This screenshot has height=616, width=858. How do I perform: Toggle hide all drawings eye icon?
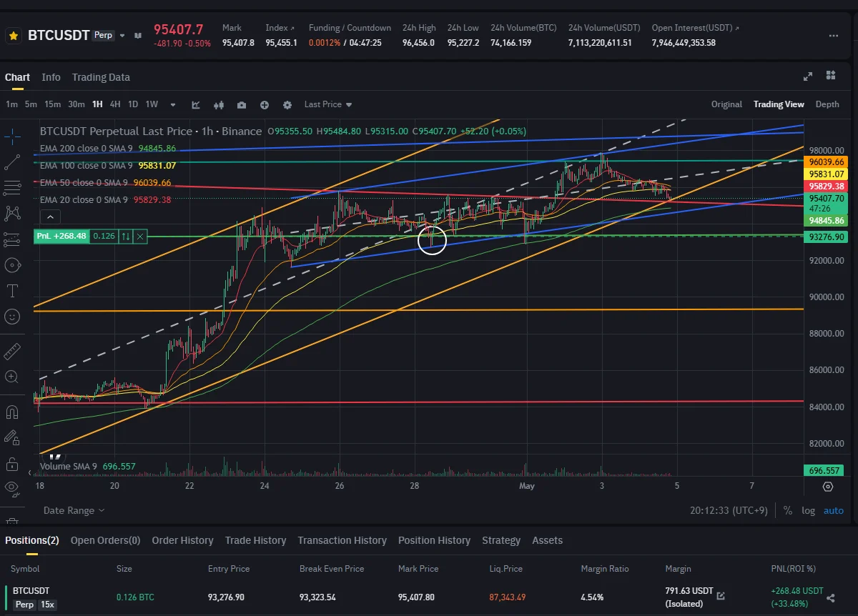pyautogui.click(x=12, y=489)
